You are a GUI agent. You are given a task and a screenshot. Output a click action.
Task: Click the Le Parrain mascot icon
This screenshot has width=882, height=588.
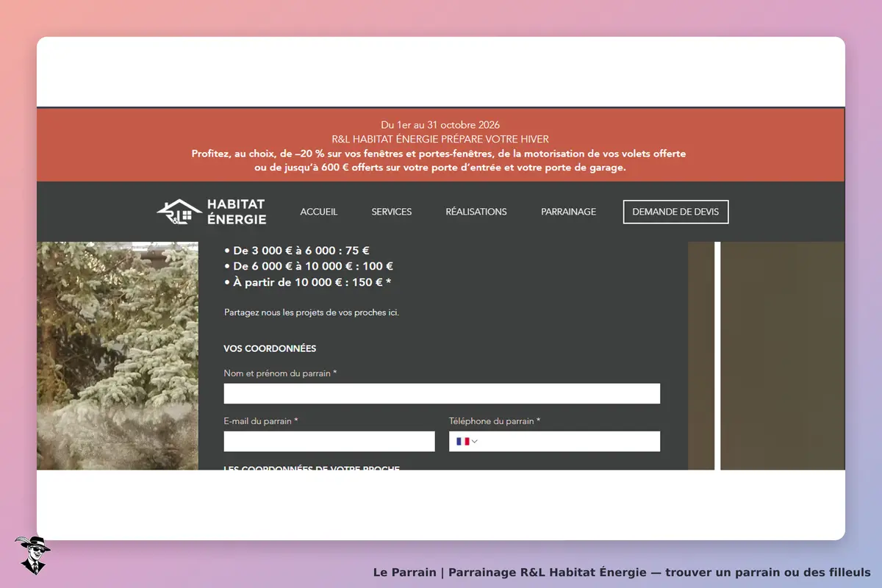tap(32, 555)
